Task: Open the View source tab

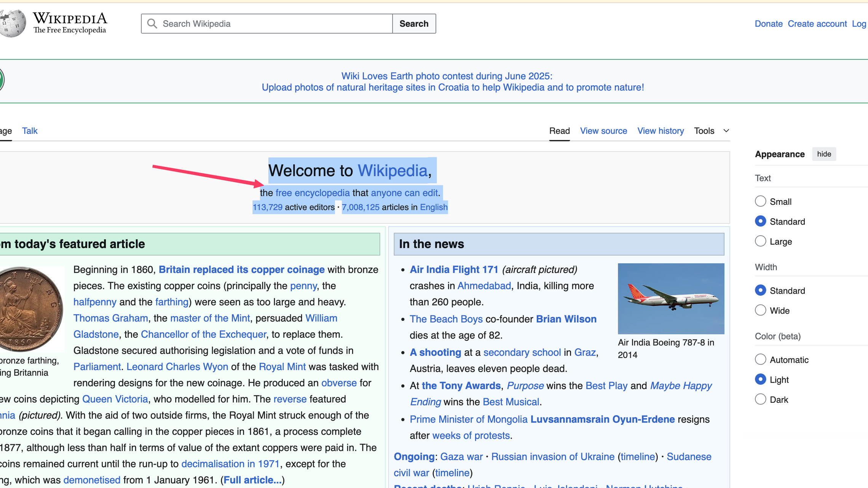Action: tap(603, 131)
